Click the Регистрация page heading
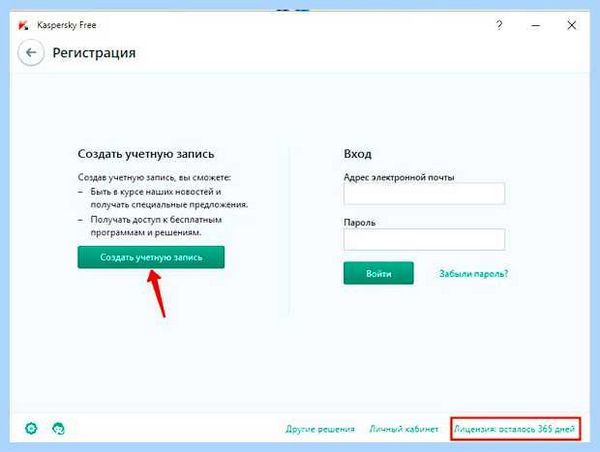 coord(94,53)
